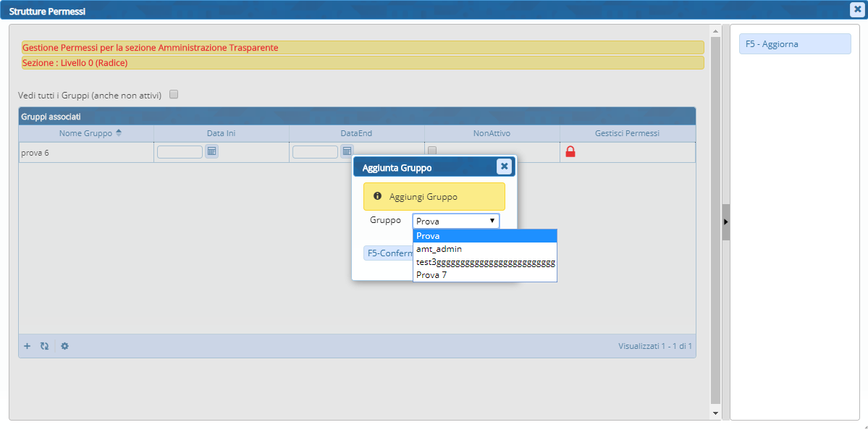Viewport: 868px width, 430px height.
Task: Open the DataEnd calendar picker
Action: [x=347, y=151]
